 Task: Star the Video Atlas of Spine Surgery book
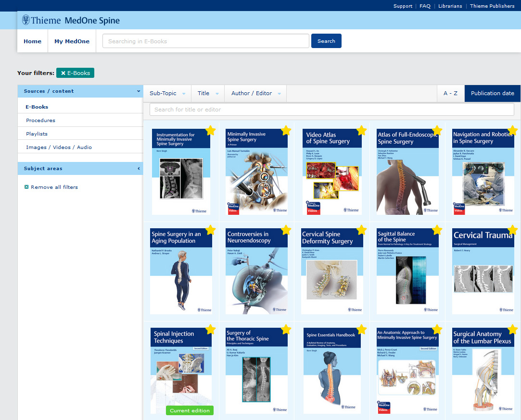point(361,131)
